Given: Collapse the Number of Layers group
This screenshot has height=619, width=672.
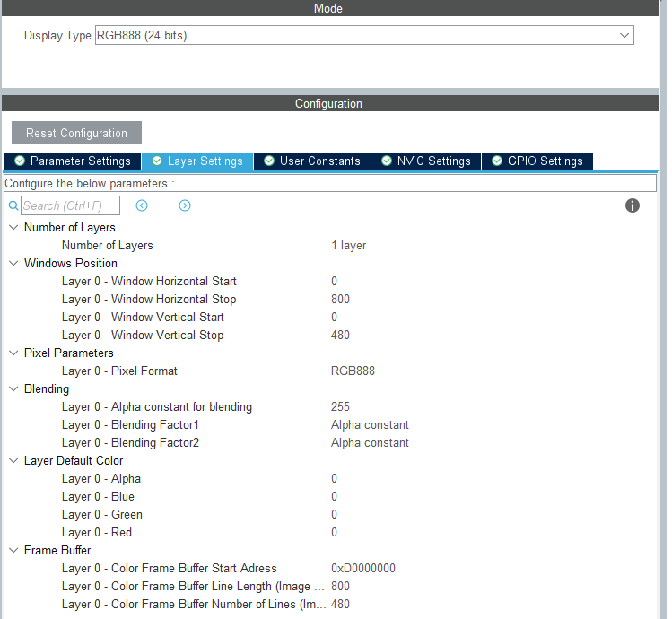Looking at the screenshot, I should pyautogui.click(x=13, y=227).
